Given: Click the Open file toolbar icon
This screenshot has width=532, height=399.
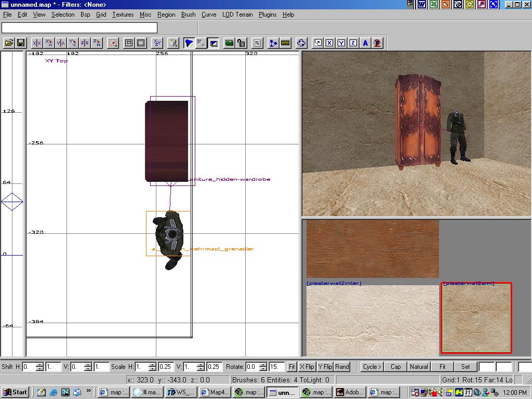Looking at the screenshot, I should [9, 43].
